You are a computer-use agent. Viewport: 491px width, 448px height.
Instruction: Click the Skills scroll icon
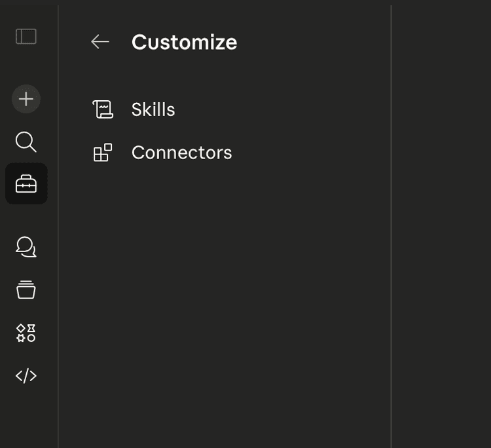103,109
